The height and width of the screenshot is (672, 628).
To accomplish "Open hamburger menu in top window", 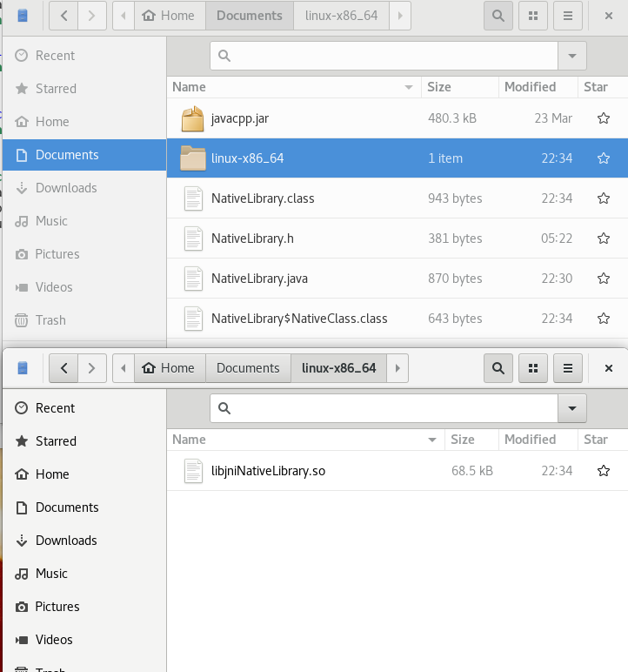I will pyautogui.click(x=568, y=16).
